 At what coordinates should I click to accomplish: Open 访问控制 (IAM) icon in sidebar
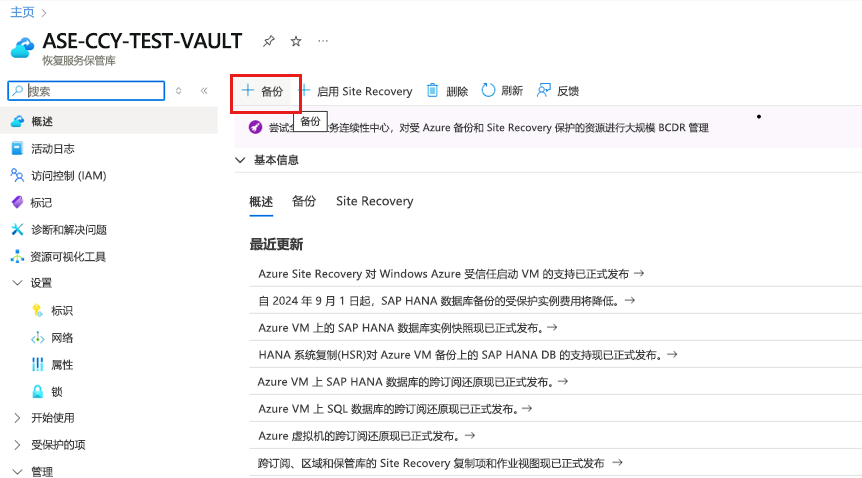(x=18, y=175)
